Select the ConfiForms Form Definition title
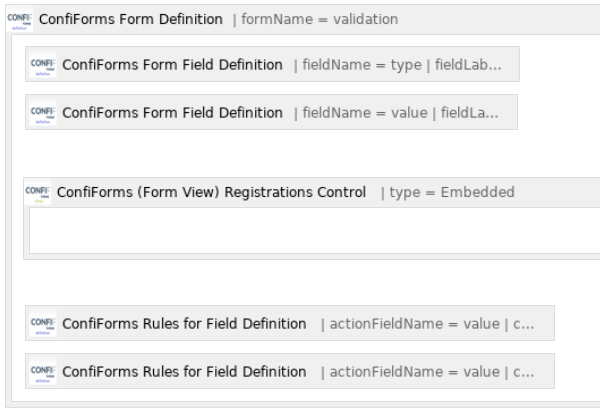Screen dimensions: 600x418 click(x=131, y=19)
